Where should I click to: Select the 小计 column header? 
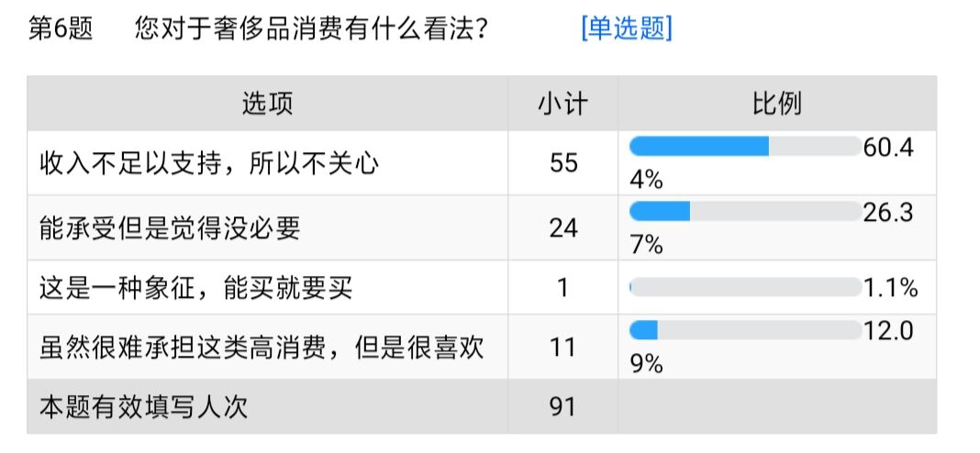[563, 104]
